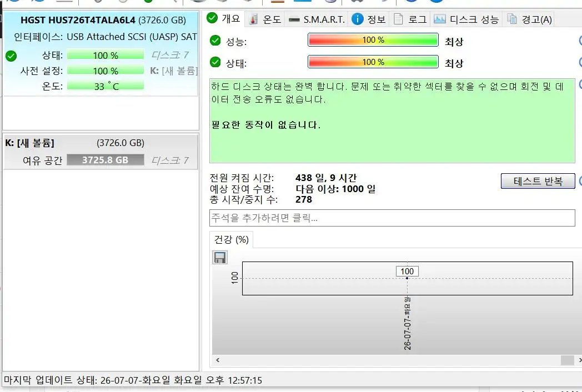582x392 pixels.
Task: Click the 사전 설정 100 % bar
Action: tap(106, 71)
